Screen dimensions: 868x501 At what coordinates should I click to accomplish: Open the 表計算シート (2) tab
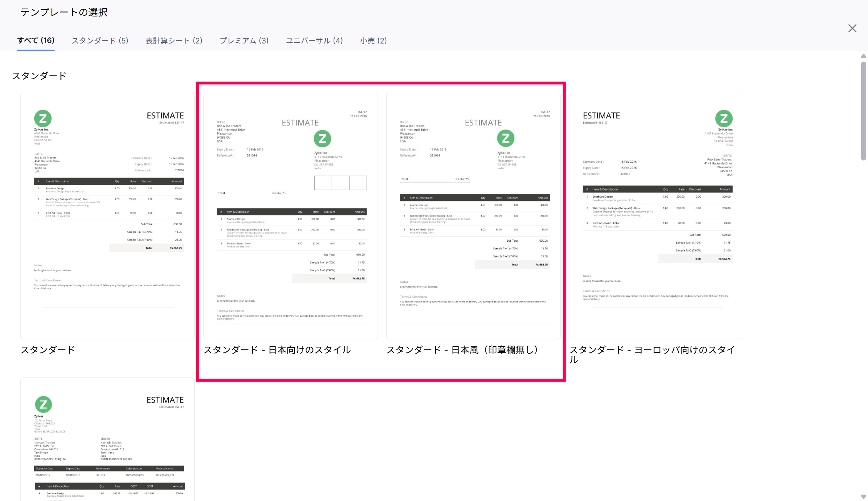[174, 41]
